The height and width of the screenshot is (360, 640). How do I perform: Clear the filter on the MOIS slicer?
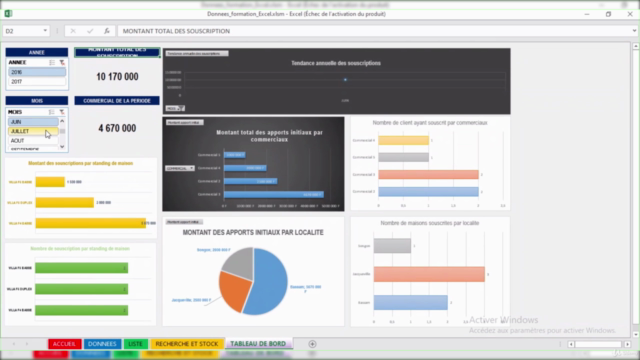click(x=62, y=112)
